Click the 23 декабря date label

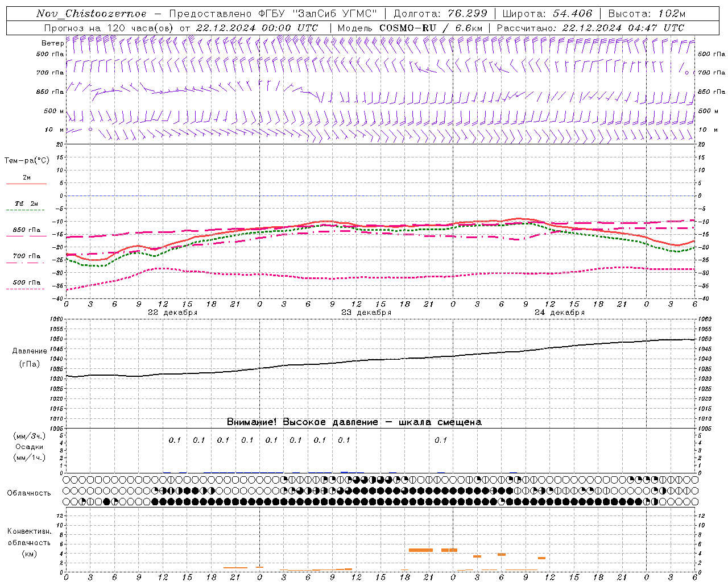(x=366, y=313)
